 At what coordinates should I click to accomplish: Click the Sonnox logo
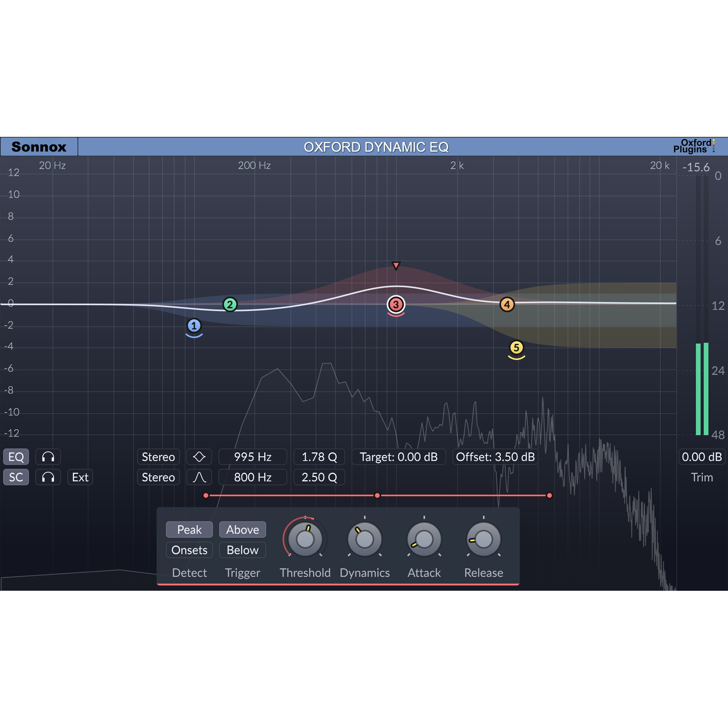[x=39, y=147]
